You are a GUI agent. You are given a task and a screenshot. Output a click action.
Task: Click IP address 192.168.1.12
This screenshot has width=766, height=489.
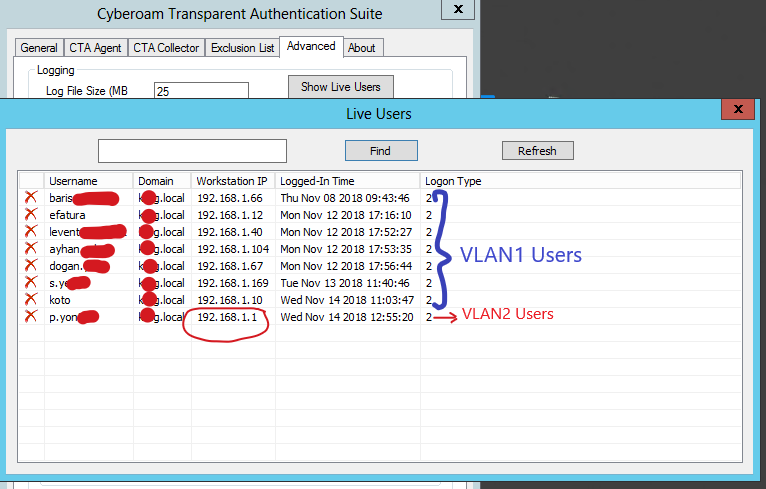pyautogui.click(x=230, y=215)
